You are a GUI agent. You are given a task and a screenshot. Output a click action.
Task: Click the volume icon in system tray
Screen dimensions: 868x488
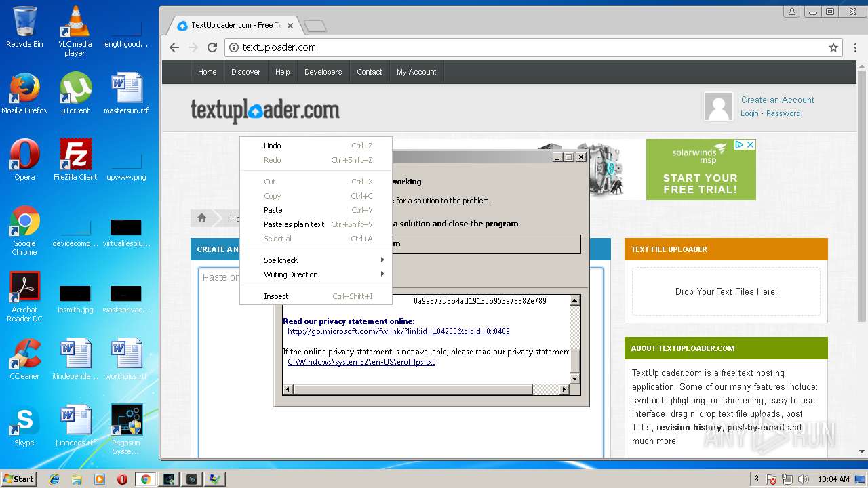coord(804,479)
